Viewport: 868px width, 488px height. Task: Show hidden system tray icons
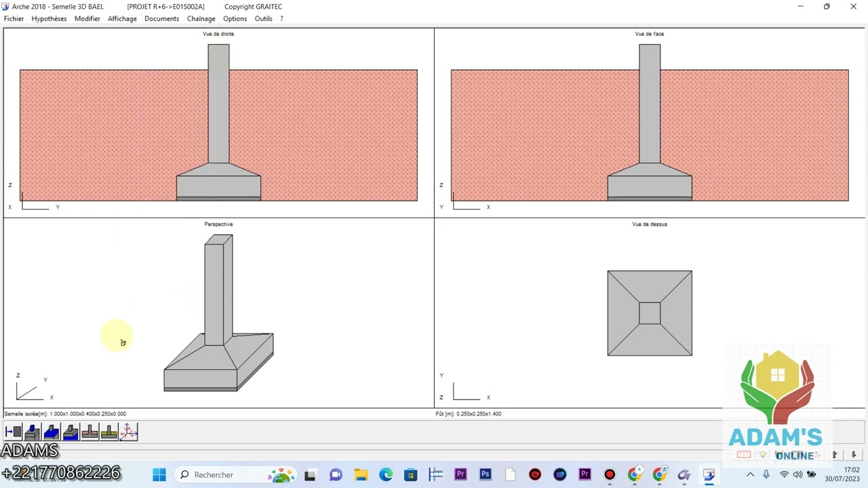tap(750, 474)
